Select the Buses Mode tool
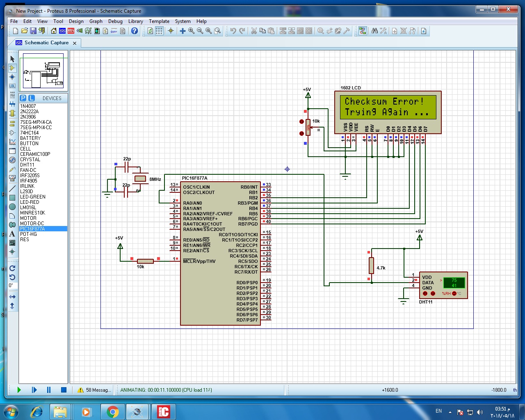 (x=12, y=104)
